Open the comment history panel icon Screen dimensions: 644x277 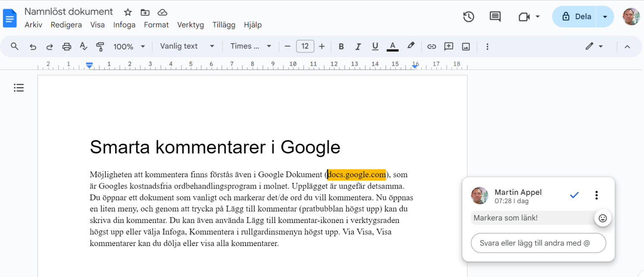coord(495,17)
